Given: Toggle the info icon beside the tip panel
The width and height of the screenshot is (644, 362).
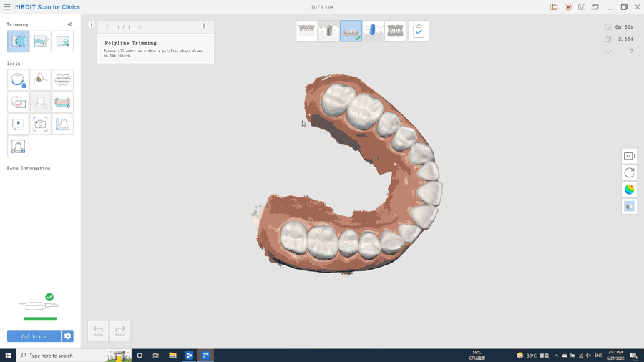Looking at the screenshot, I should [x=91, y=24].
